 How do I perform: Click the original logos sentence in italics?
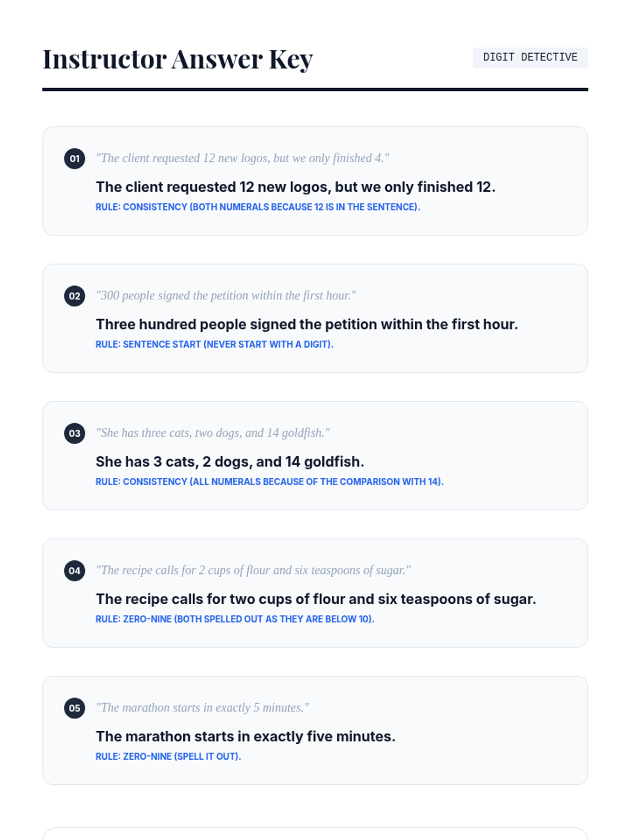pos(243,158)
